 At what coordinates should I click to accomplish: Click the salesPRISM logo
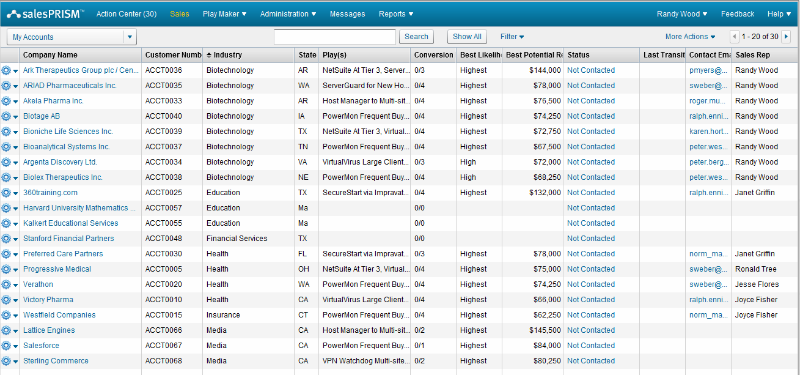click(45, 14)
